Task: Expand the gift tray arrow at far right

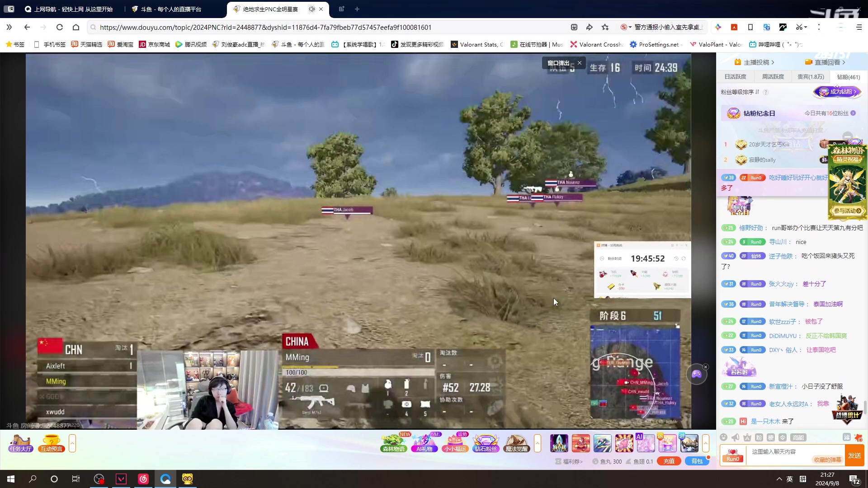Action: pyautogui.click(x=706, y=443)
